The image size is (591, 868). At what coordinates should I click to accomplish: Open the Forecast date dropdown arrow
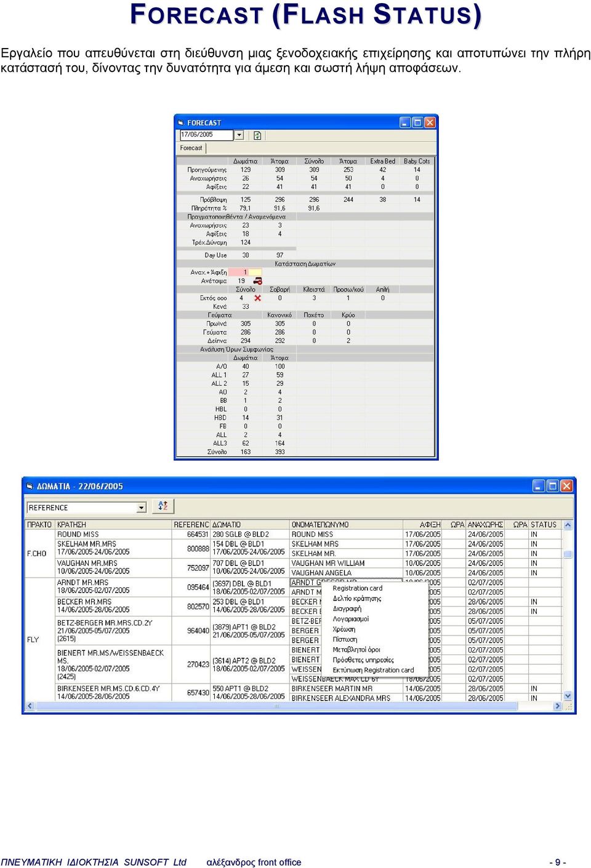click(239, 135)
